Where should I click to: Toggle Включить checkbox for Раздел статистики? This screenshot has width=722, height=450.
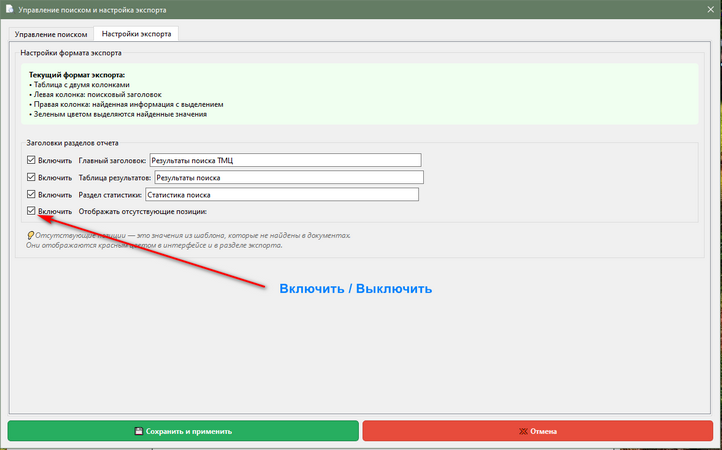point(31,194)
